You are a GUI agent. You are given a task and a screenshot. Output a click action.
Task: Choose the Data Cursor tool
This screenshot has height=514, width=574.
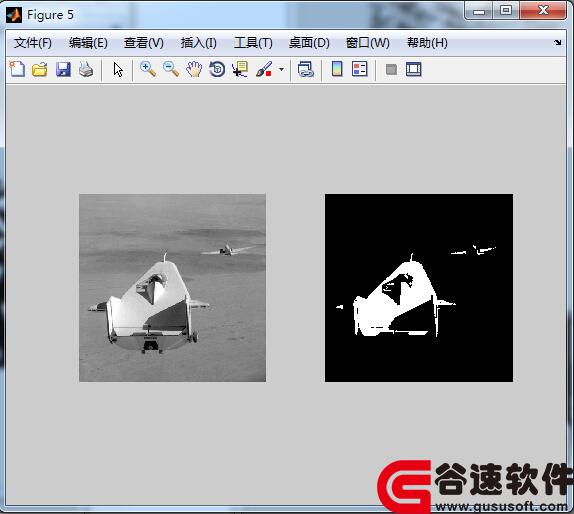pos(240,69)
